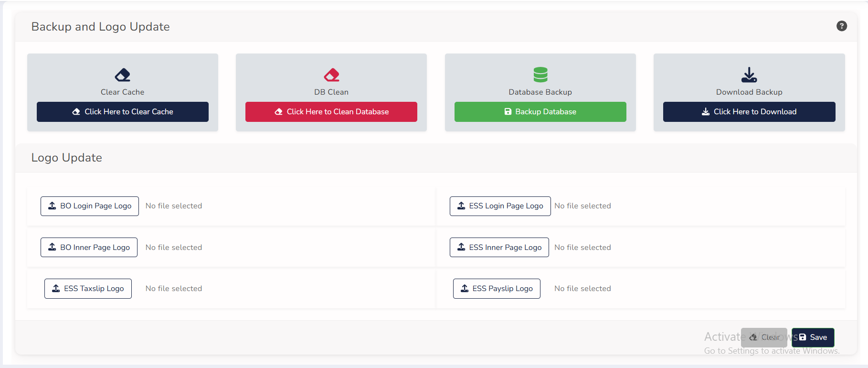Screen dimensions: 868x368
Task: Click the download icon above Download Backup
Action: (x=749, y=75)
